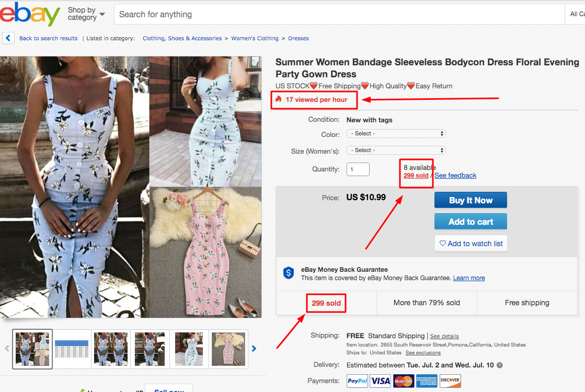Click the next thumbnails arrow
The height and width of the screenshot is (392, 585).
254,349
